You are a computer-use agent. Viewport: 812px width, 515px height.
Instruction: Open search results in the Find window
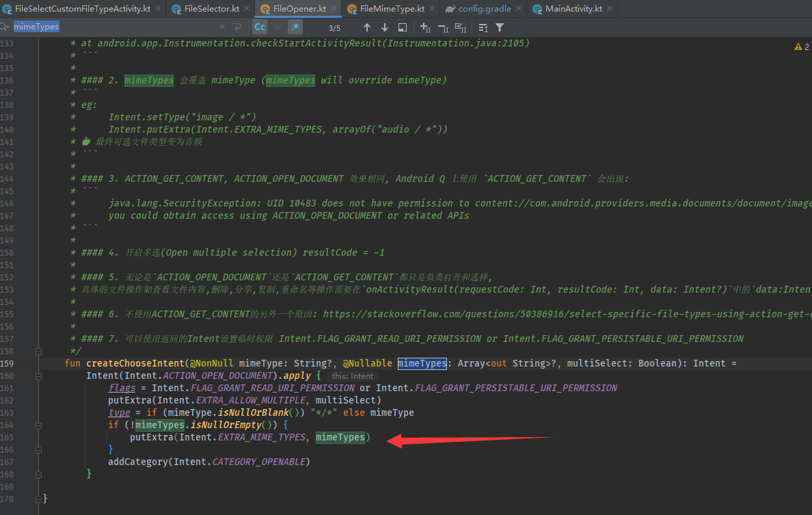coord(403,27)
